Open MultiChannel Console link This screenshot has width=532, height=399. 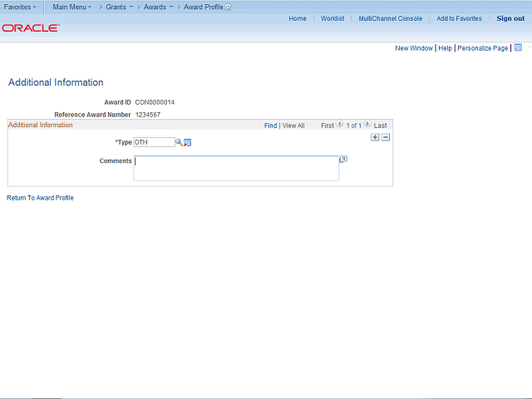click(x=391, y=18)
